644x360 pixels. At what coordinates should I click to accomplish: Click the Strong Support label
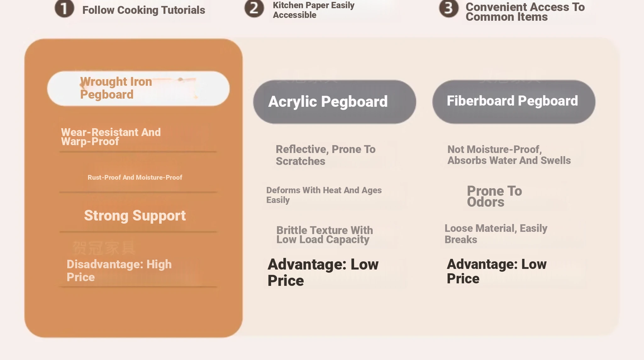[135, 215]
